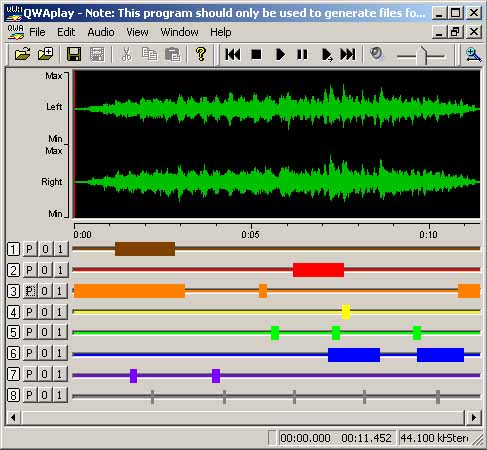The width and height of the screenshot is (487, 450).
Task: Open Help with the question mark icon
Action: click(x=201, y=54)
